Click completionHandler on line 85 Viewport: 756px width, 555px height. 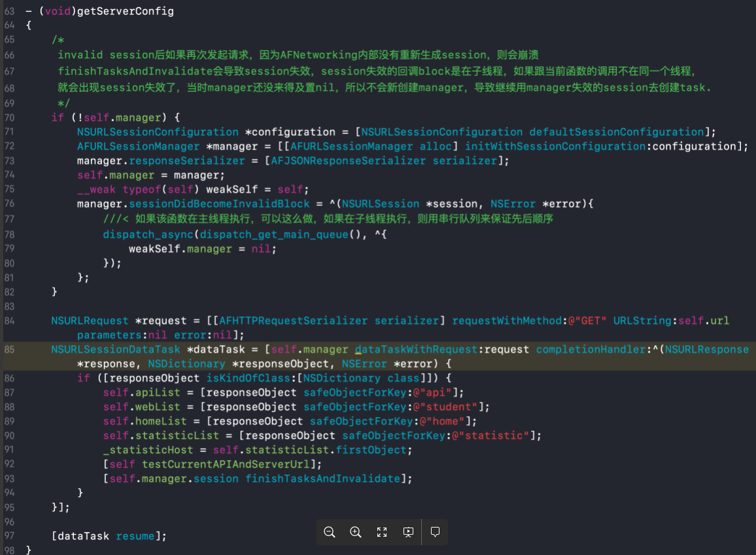coord(591,349)
